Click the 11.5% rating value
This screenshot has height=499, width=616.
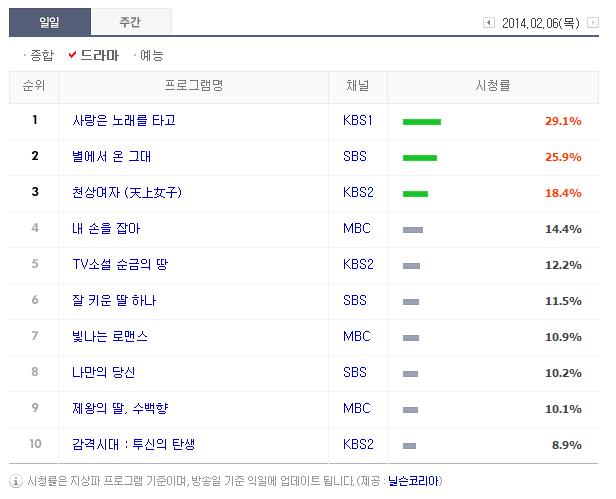pos(563,301)
